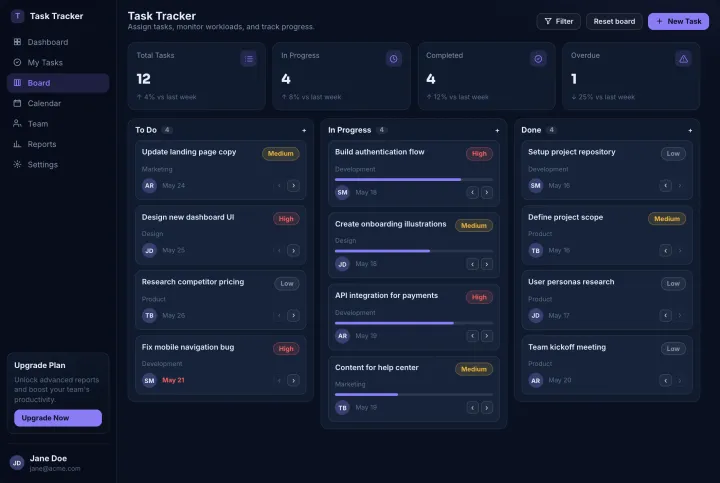Image resolution: width=720 pixels, height=483 pixels.
Task: Click the Done column heading
Action: [531, 130]
